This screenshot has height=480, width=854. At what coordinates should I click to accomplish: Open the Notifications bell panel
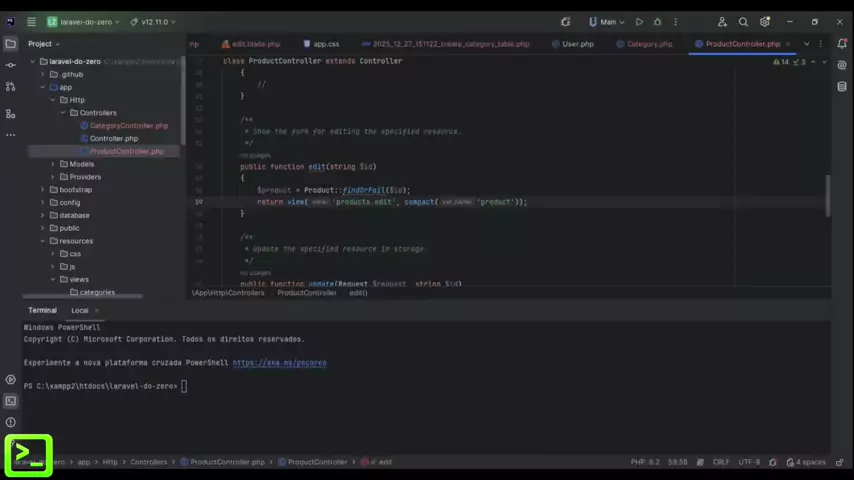coord(843,44)
